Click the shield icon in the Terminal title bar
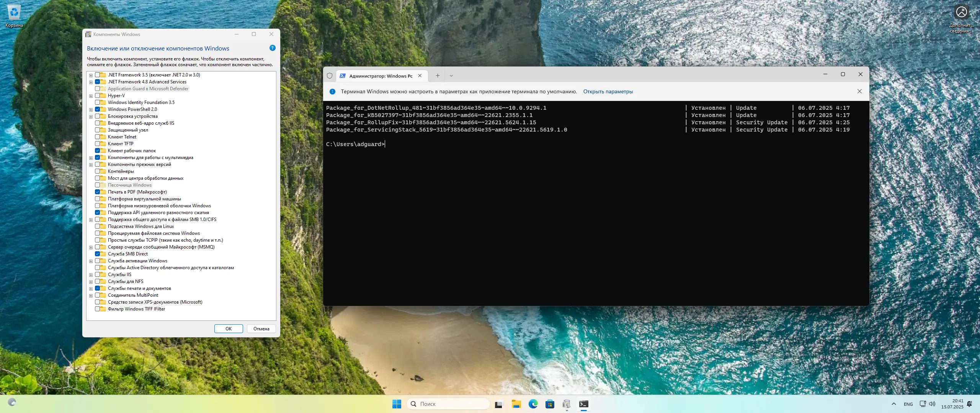Image resolution: width=980 pixels, height=413 pixels. click(330, 76)
